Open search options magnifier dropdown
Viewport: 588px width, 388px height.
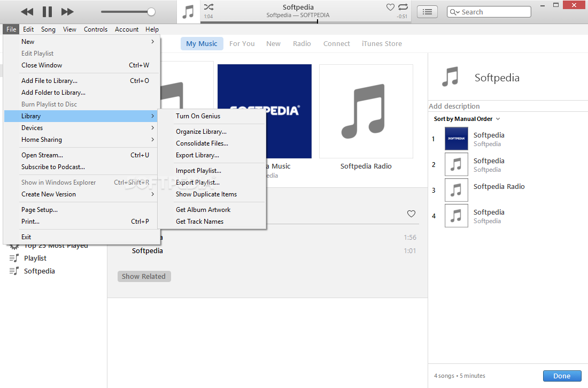(454, 12)
